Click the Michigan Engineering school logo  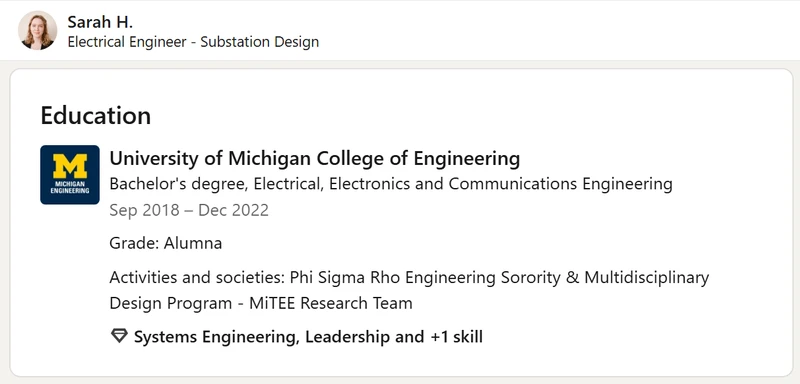(x=70, y=175)
